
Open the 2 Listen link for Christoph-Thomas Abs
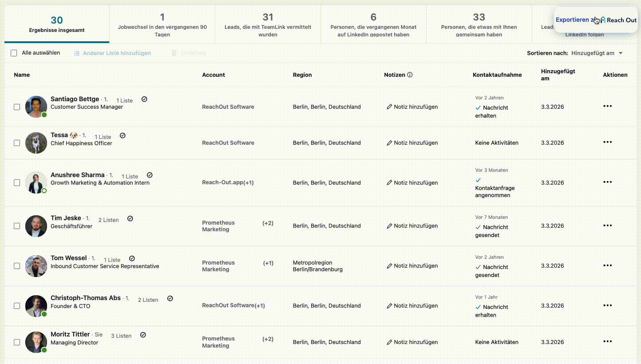tap(148, 300)
